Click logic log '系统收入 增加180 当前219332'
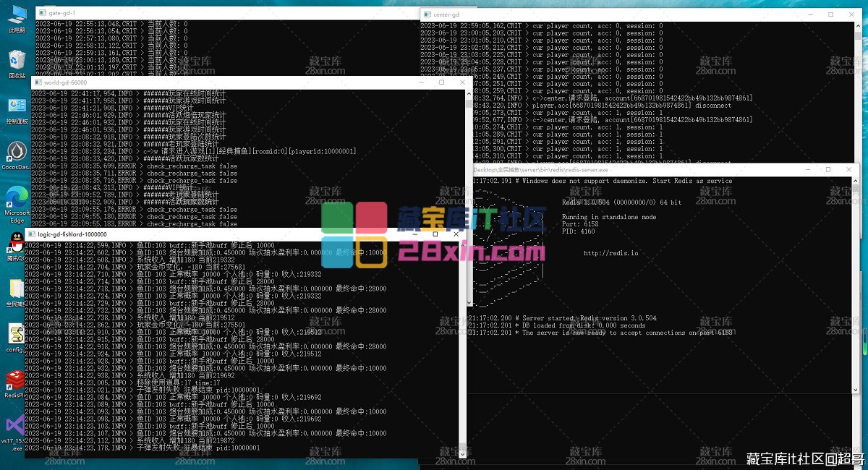The image size is (868, 470). click(x=129, y=260)
